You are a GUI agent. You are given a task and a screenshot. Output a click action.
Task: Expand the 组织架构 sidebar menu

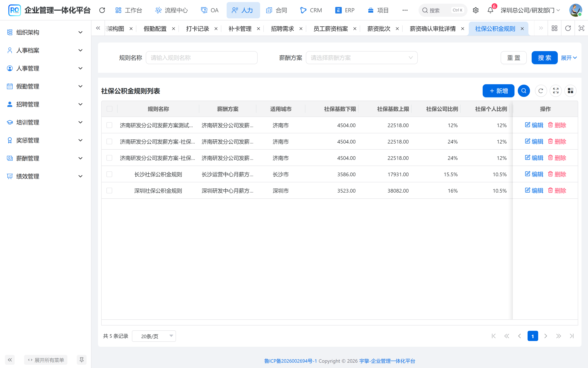pyautogui.click(x=46, y=32)
